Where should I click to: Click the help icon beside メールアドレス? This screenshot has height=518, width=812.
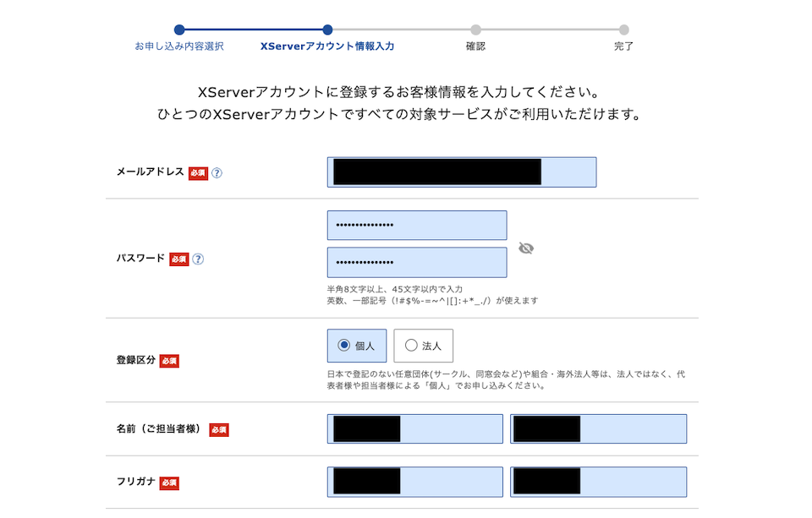coord(217,173)
